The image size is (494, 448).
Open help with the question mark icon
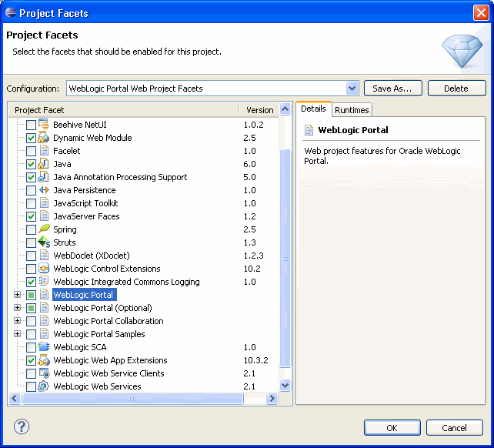[x=22, y=427]
